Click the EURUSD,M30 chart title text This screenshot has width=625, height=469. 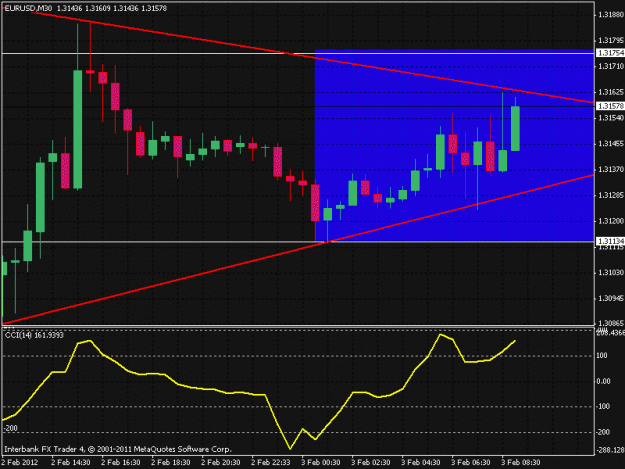click(x=28, y=8)
